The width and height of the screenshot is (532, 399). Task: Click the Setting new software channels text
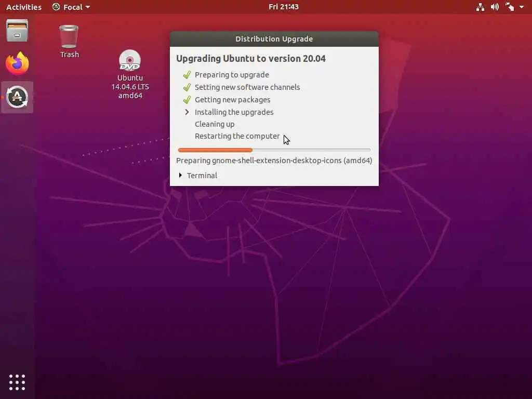247,87
